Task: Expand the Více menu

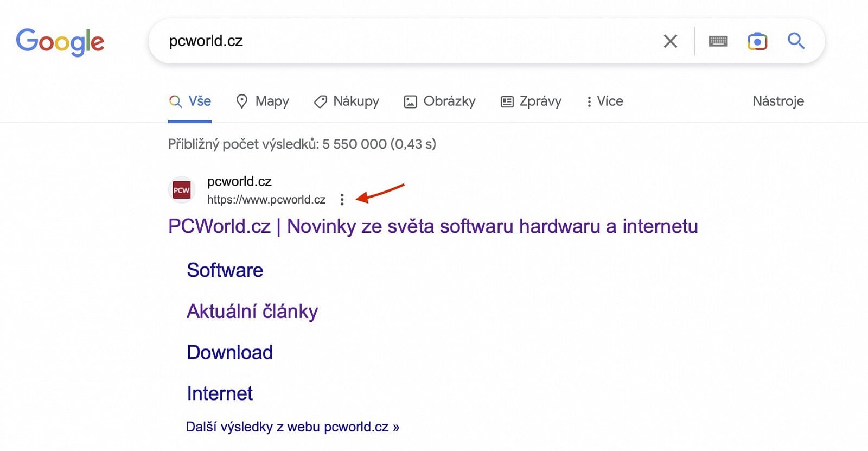Action: click(604, 101)
